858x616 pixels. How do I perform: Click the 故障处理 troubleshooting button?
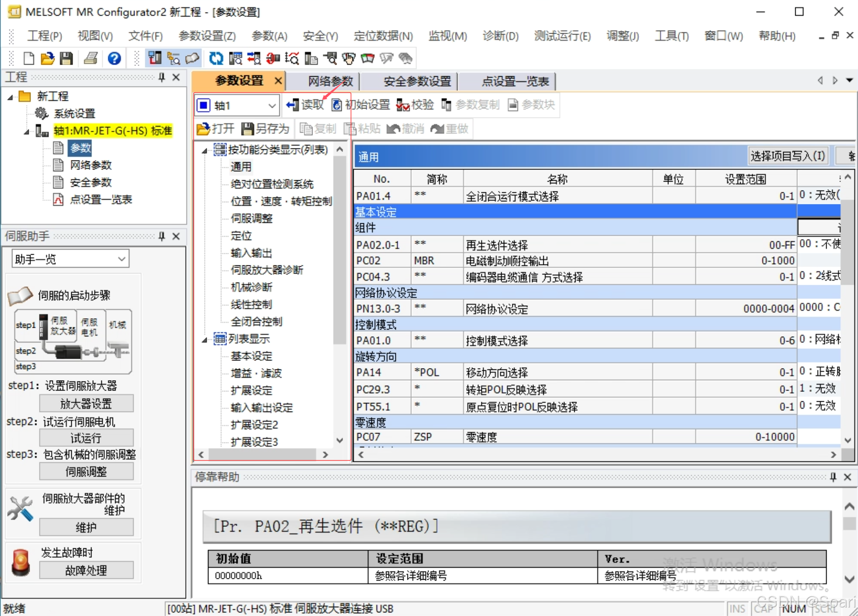(x=86, y=571)
